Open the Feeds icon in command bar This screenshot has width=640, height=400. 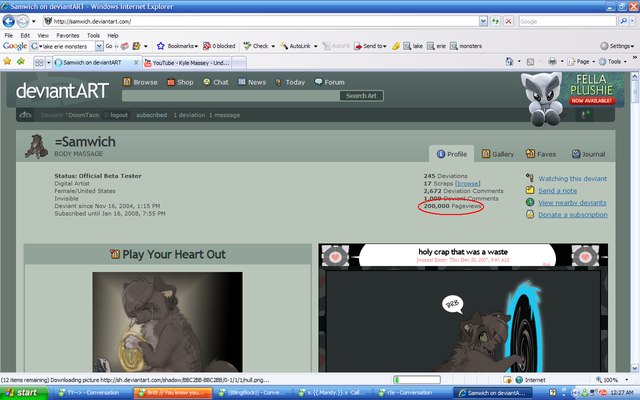click(530, 62)
